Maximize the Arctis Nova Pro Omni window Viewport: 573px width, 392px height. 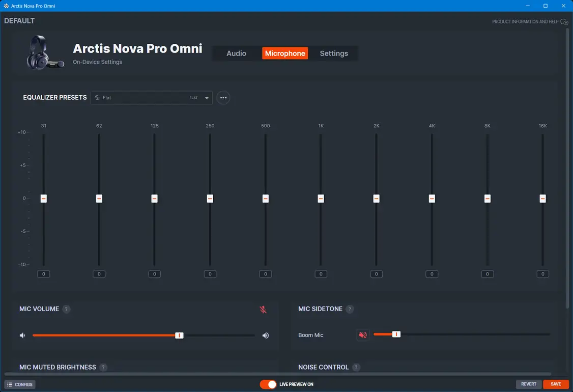click(546, 6)
